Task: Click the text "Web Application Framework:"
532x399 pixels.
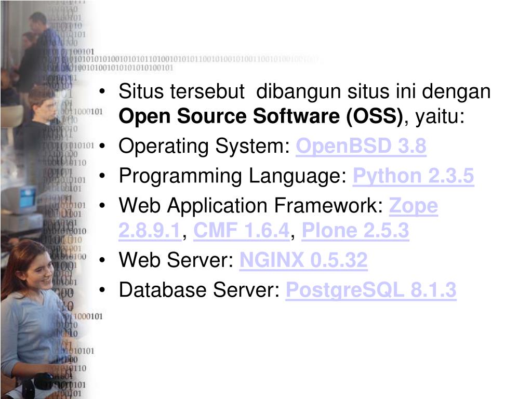Action: tap(251, 206)
